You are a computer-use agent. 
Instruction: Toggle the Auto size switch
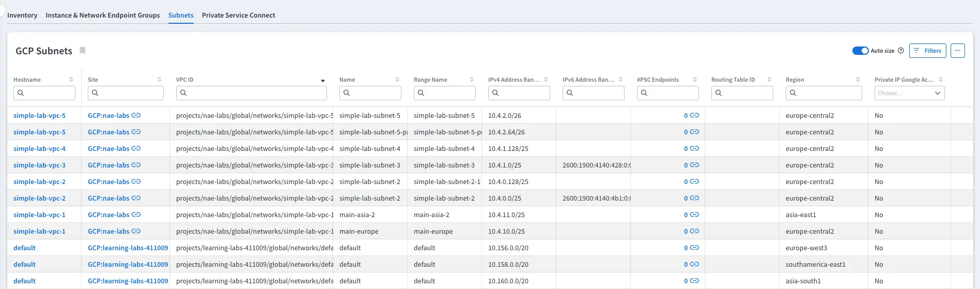pos(860,51)
